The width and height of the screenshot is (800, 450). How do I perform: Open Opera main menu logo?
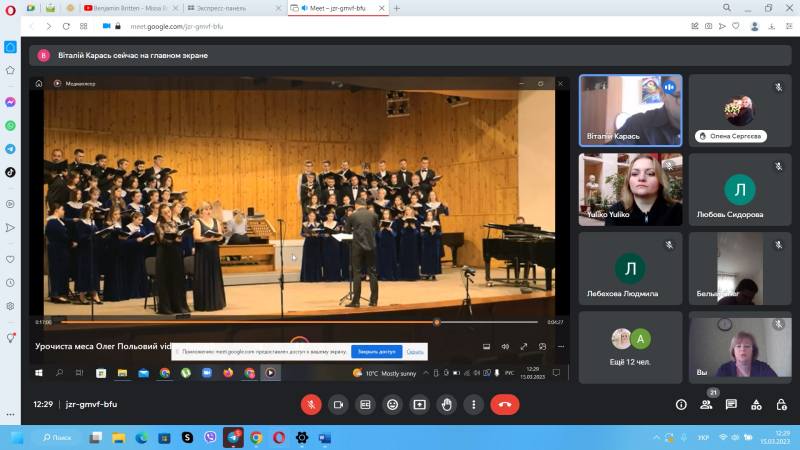(x=10, y=10)
